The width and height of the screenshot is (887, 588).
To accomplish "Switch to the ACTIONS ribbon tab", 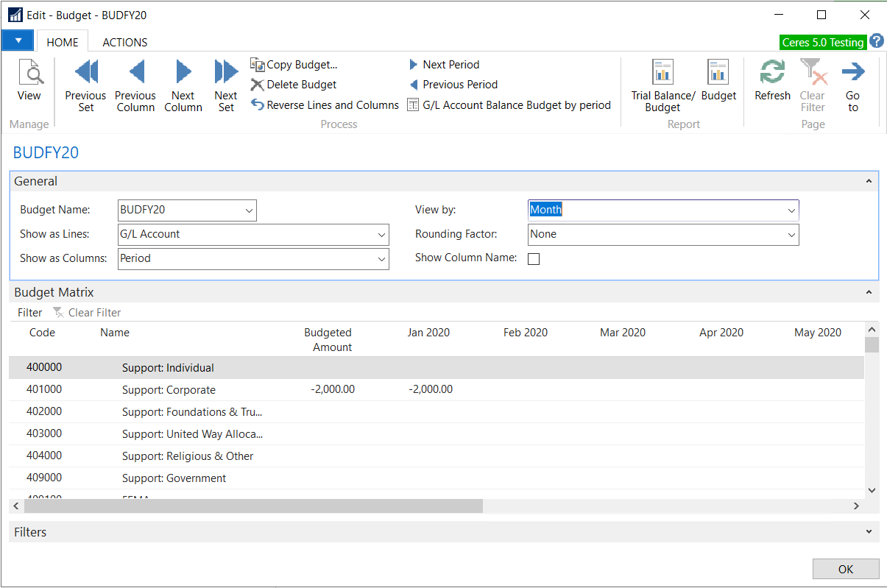I will (x=124, y=42).
